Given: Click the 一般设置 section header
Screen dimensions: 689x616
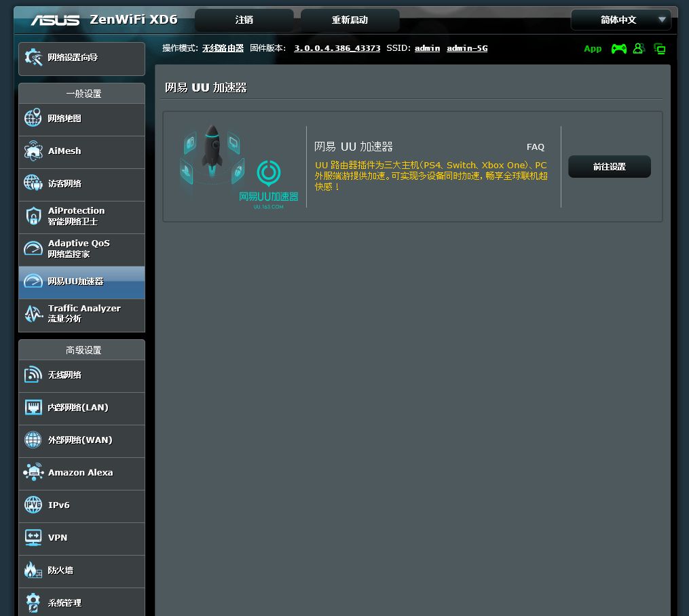Looking at the screenshot, I should 83,94.
